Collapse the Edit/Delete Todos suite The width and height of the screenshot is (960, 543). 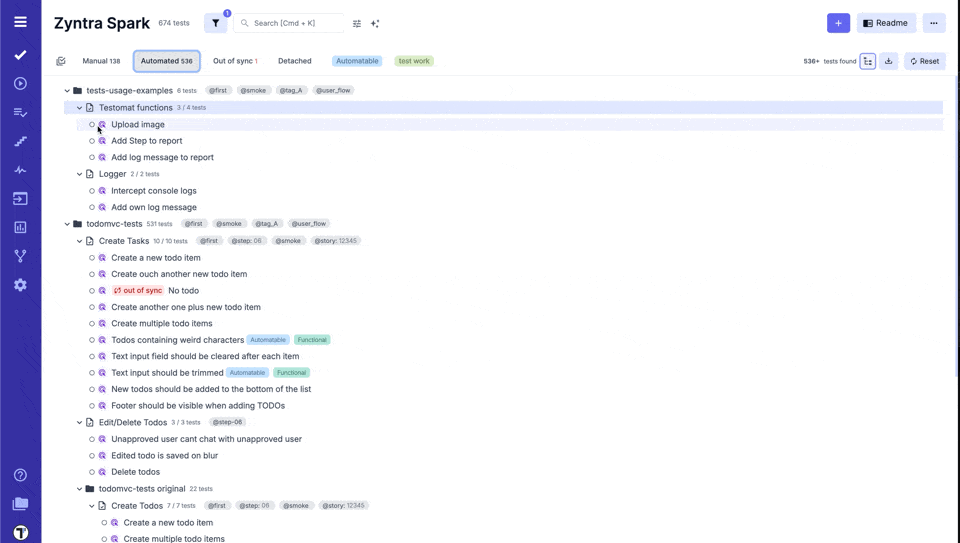tap(80, 423)
